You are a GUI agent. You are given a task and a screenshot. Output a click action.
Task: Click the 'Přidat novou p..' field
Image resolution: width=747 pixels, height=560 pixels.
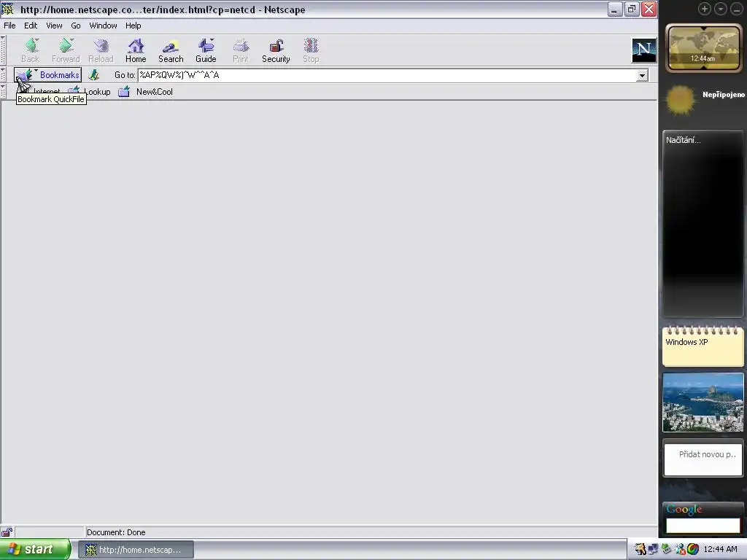point(703,459)
